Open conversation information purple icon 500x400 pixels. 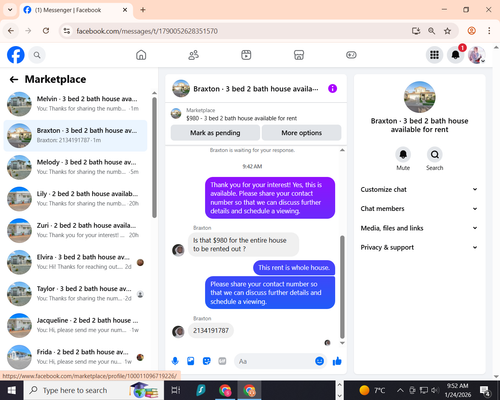click(x=332, y=88)
